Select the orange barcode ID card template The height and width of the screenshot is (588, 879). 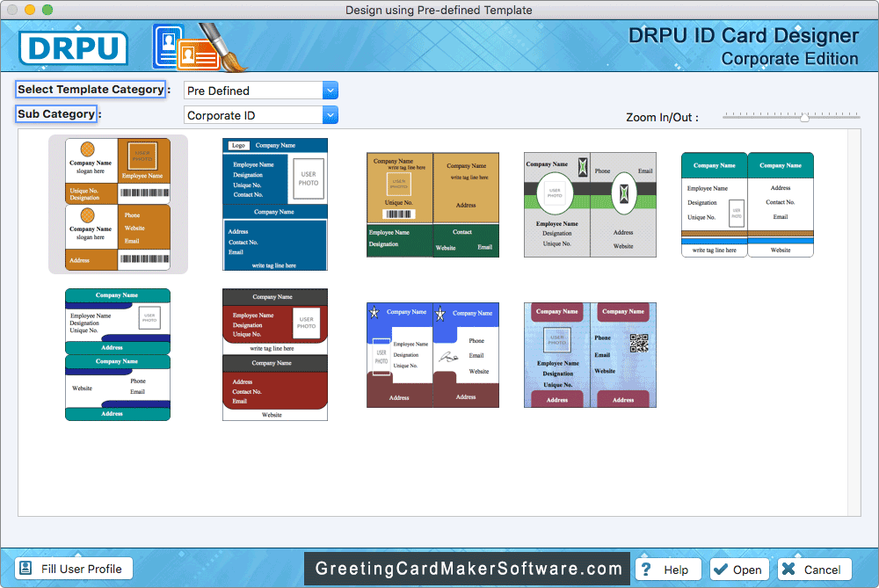point(118,205)
